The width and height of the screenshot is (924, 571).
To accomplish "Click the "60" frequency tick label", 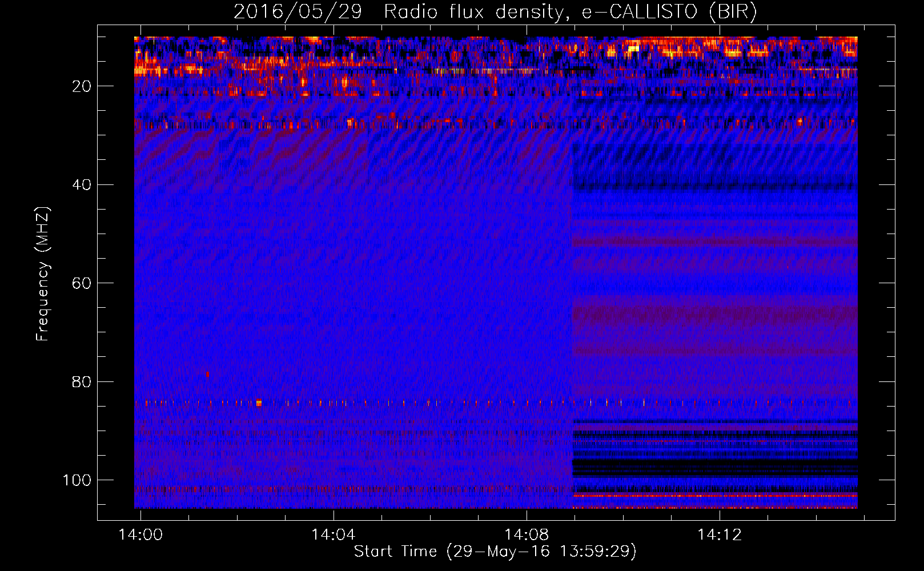I will 82,284.
